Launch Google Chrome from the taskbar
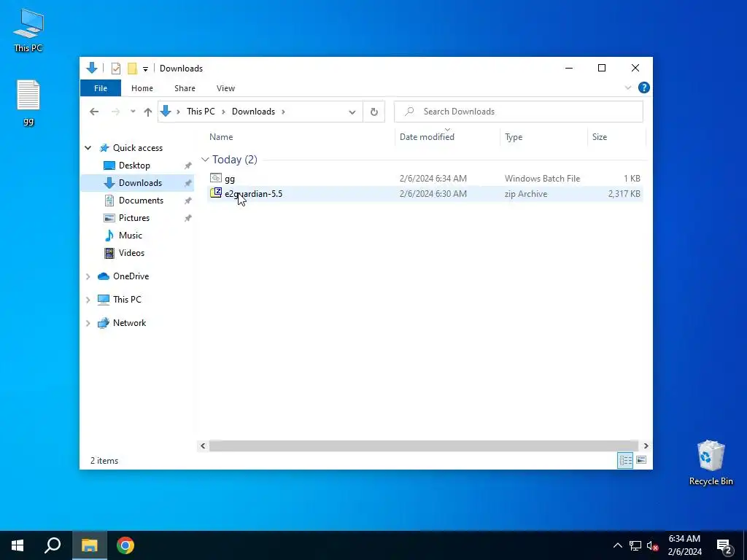747x560 pixels. [125, 545]
